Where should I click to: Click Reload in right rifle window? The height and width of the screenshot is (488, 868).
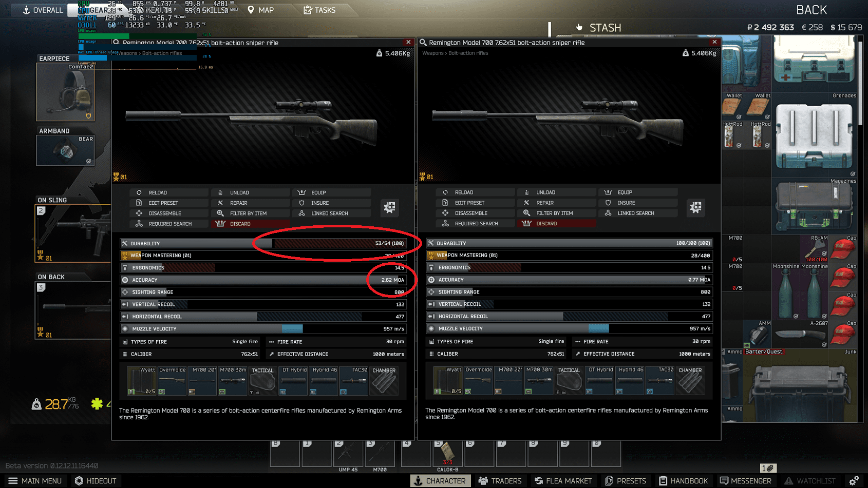[475, 192]
